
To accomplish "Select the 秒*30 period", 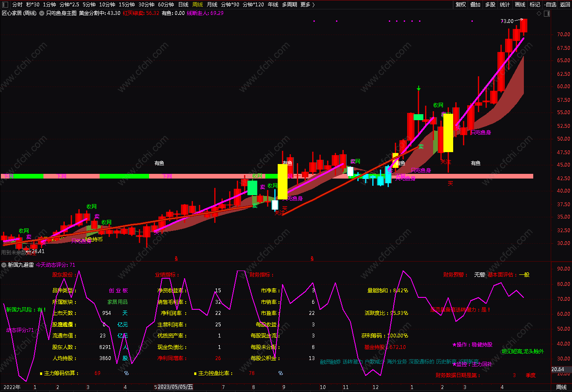I will click(x=33, y=4).
